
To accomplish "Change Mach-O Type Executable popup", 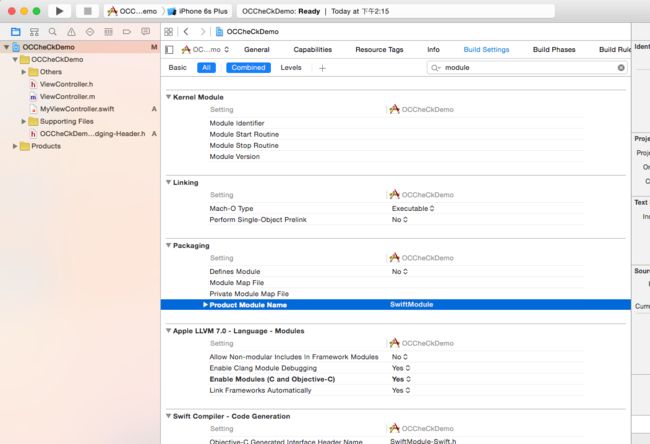I will (413, 209).
